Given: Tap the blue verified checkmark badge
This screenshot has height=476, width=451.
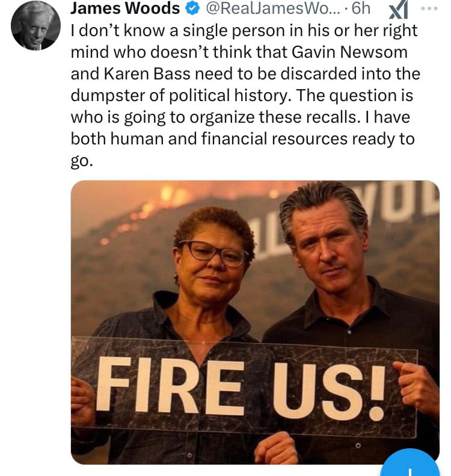Looking at the screenshot, I should tap(192, 9).
